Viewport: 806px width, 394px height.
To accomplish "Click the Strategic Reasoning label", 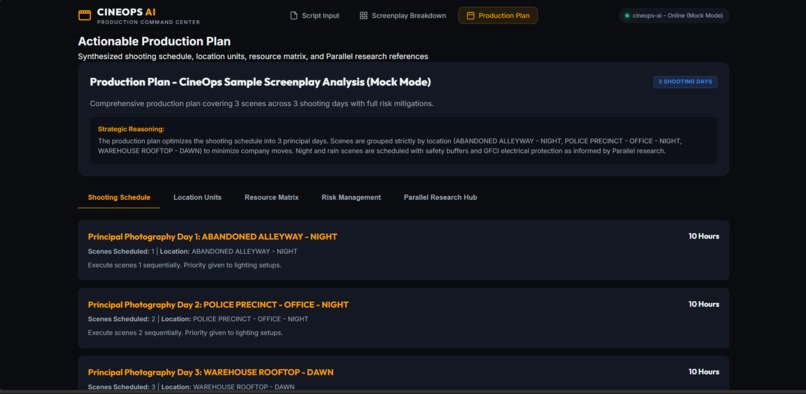I will [x=131, y=130].
